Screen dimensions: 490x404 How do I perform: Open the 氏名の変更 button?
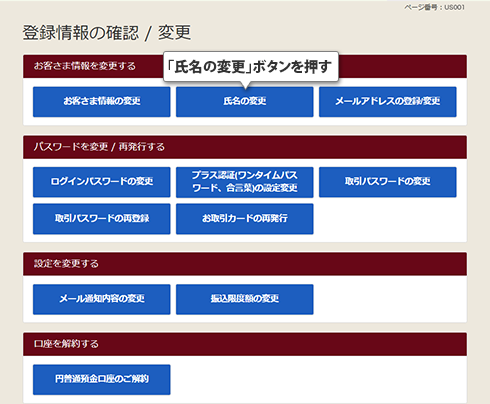coord(245,102)
